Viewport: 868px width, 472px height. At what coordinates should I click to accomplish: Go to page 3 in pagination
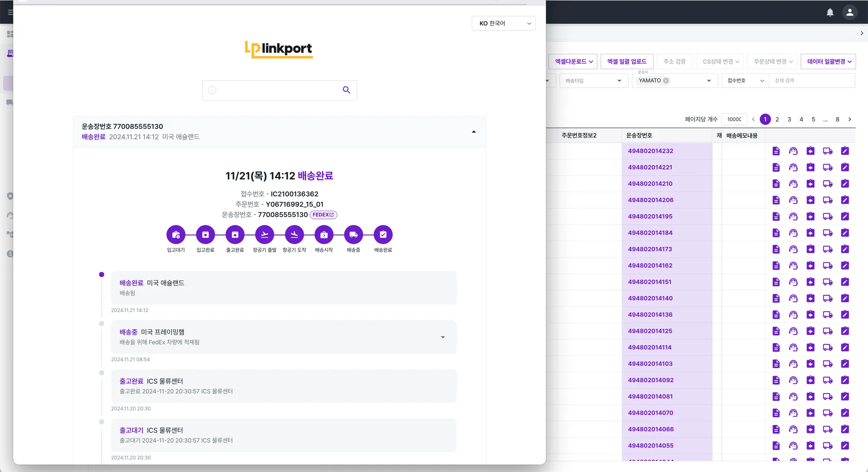pyautogui.click(x=789, y=119)
